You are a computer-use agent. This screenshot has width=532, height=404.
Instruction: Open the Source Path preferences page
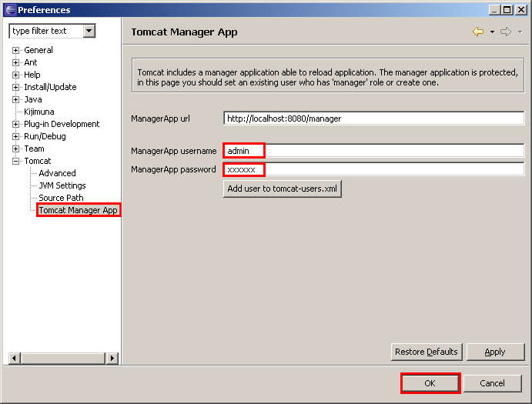[61, 198]
